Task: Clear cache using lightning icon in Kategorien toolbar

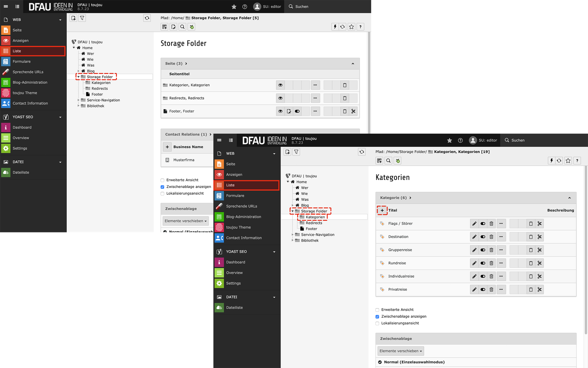Action: (x=551, y=160)
